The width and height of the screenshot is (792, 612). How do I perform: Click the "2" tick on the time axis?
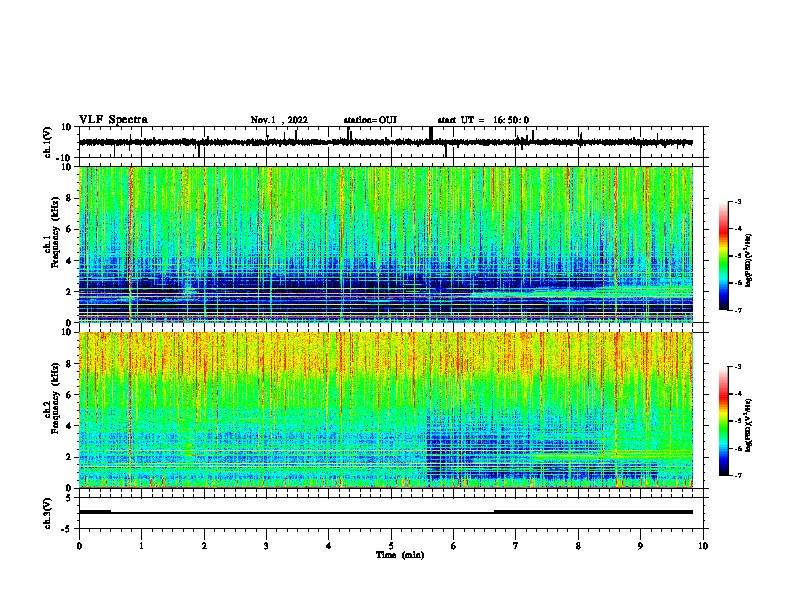[204, 546]
